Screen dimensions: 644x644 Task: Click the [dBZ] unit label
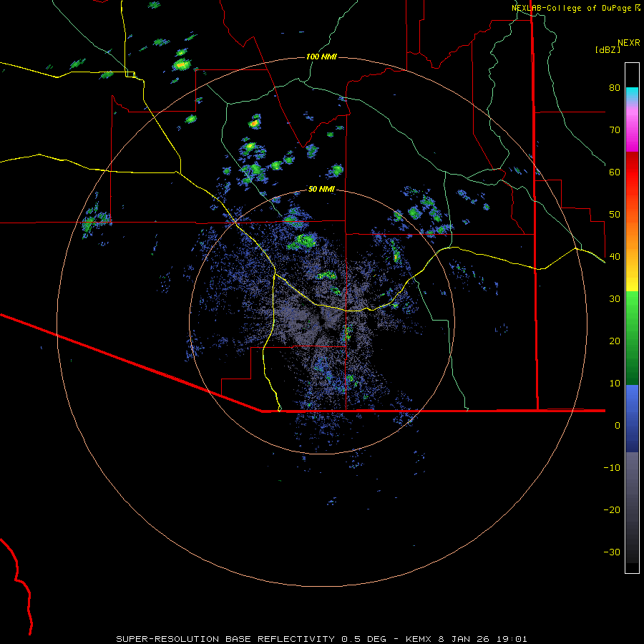[608, 49]
